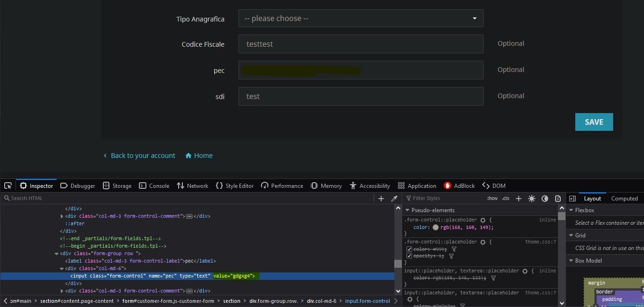Open the Tipo Anagrafica dropdown
The height and width of the screenshot is (307, 644).
(x=361, y=19)
